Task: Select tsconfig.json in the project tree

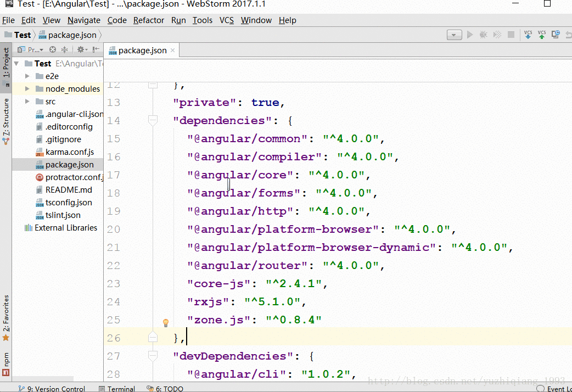Action: pos(69,203)
